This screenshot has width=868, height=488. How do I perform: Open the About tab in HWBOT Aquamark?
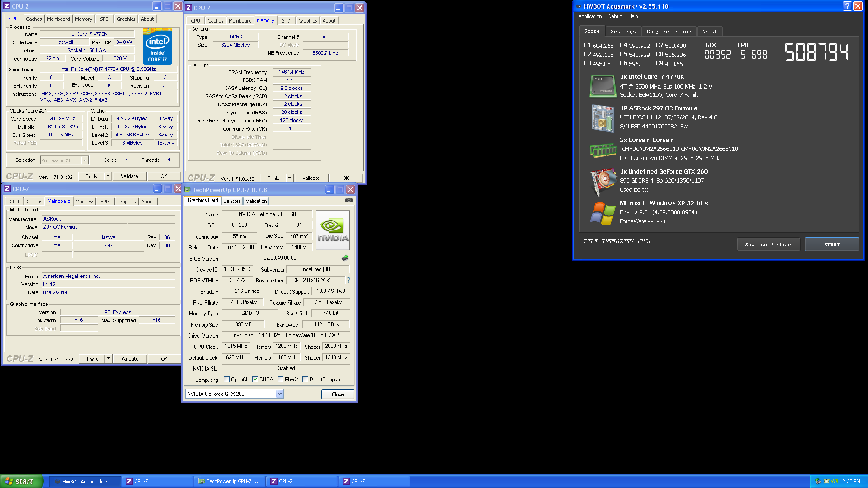pos(710,32)
